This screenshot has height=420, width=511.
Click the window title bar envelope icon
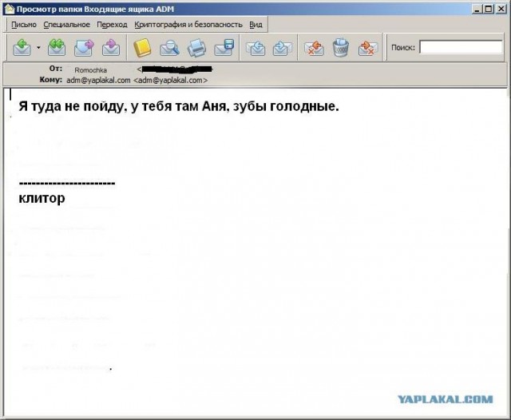(10, 9)
